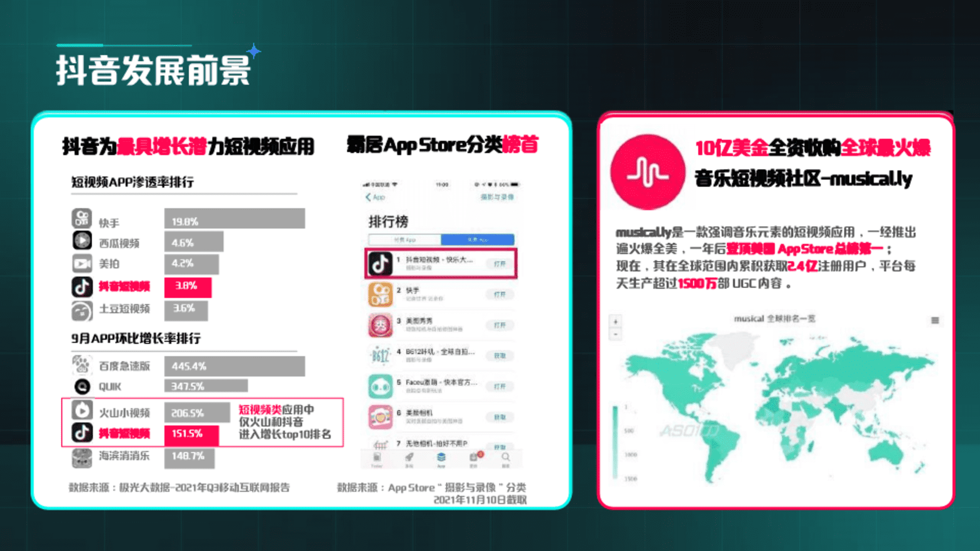Image resolution: width=980 pixels, height=551 pixels.
Task: Open the App tab icon in bottom bar
Action: (x=441, y=458)
